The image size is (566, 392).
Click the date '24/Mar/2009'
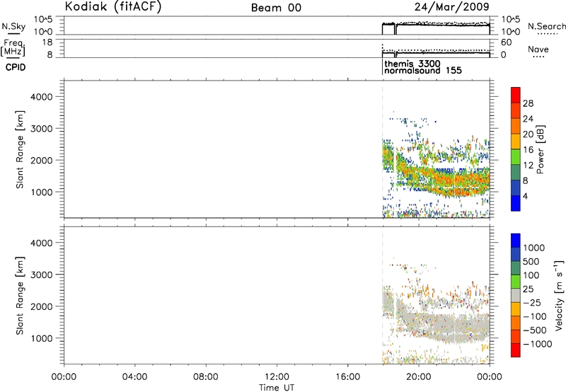point(451,7)
